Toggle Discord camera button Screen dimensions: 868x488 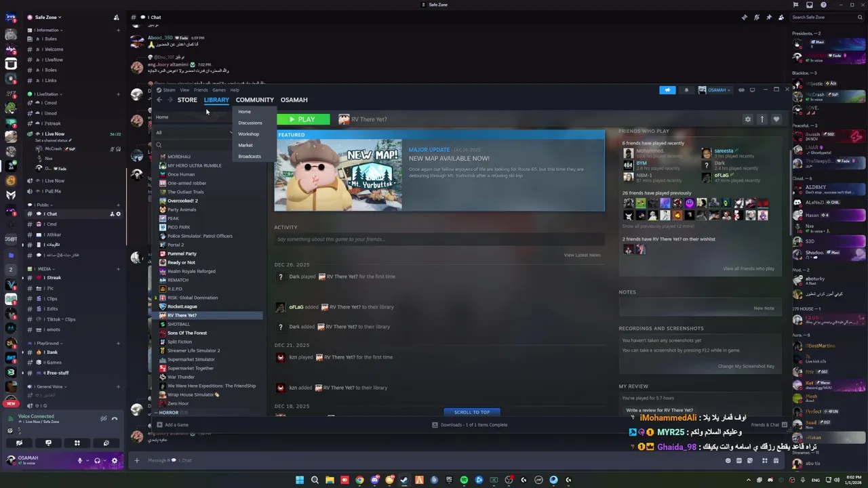point(20,443)
